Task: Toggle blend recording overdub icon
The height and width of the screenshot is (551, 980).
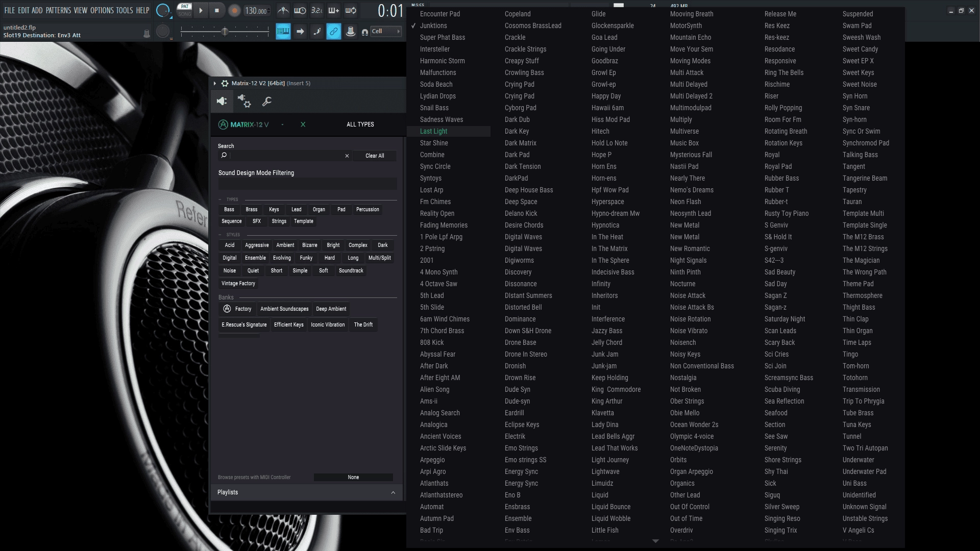Action: tap(334, 10)
